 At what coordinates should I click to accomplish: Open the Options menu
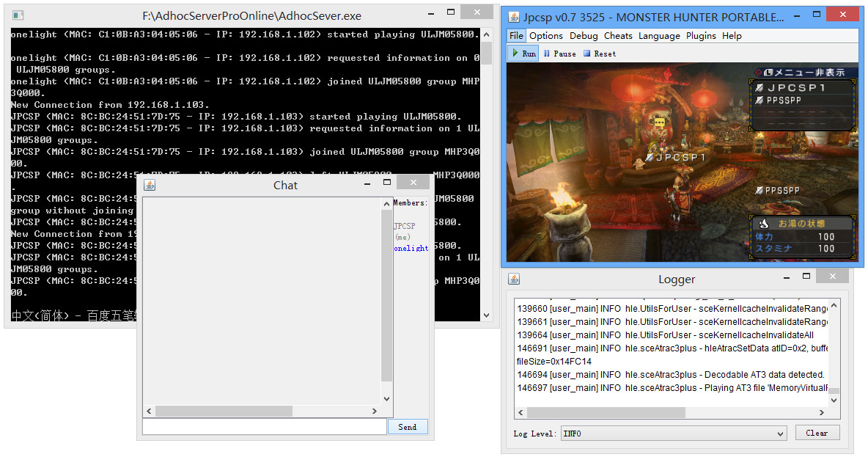546,35
